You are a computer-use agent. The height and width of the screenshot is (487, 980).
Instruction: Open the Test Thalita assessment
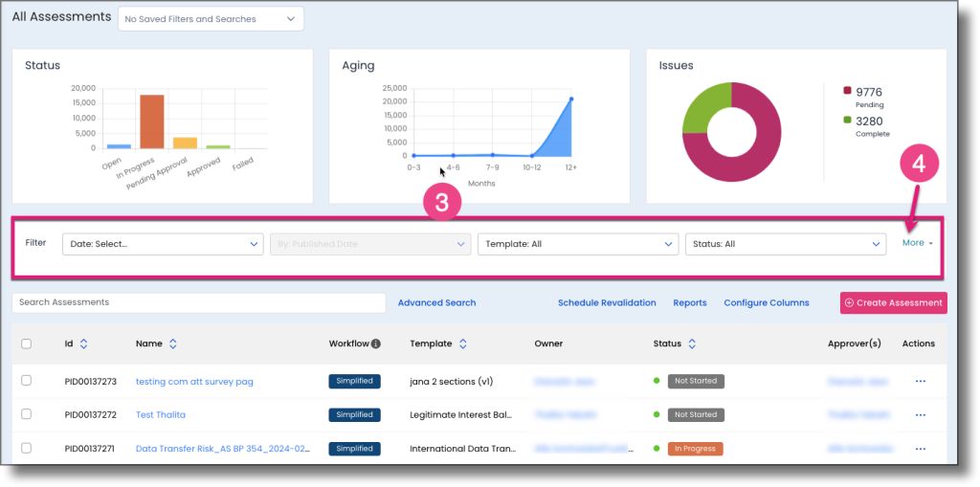pos(161,415)
